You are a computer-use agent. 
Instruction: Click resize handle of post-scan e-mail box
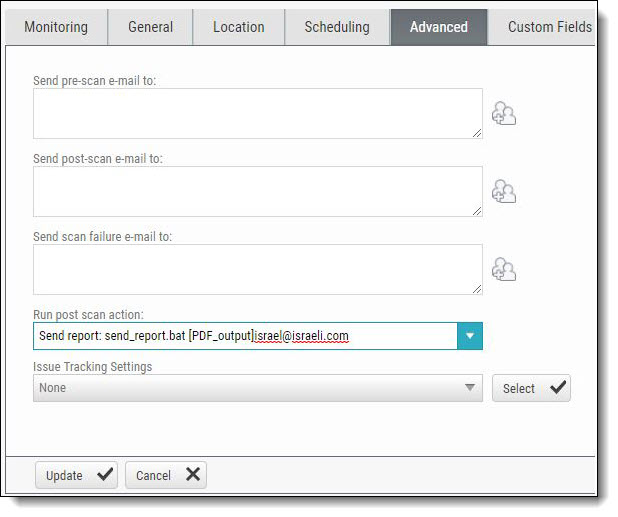click(x=476, y=210)
